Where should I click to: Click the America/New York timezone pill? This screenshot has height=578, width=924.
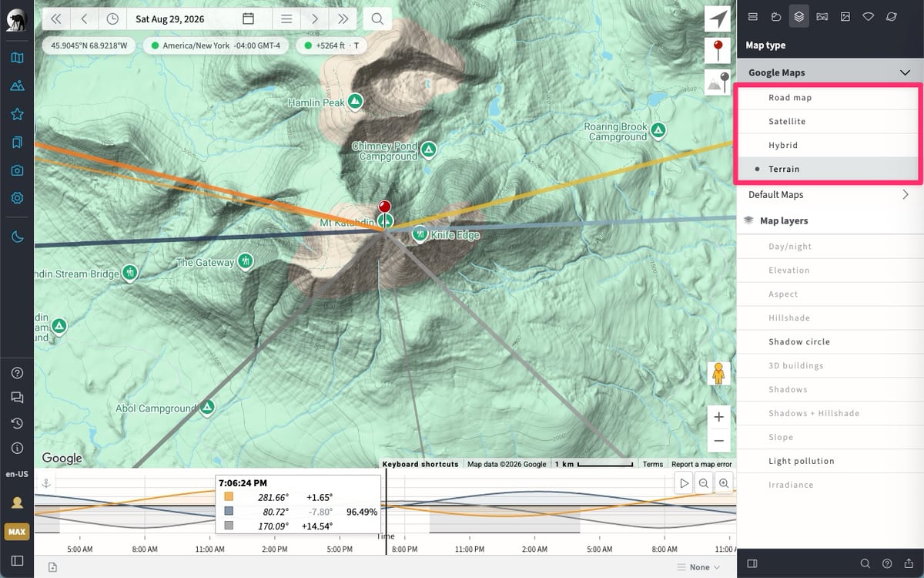(216, 45)
